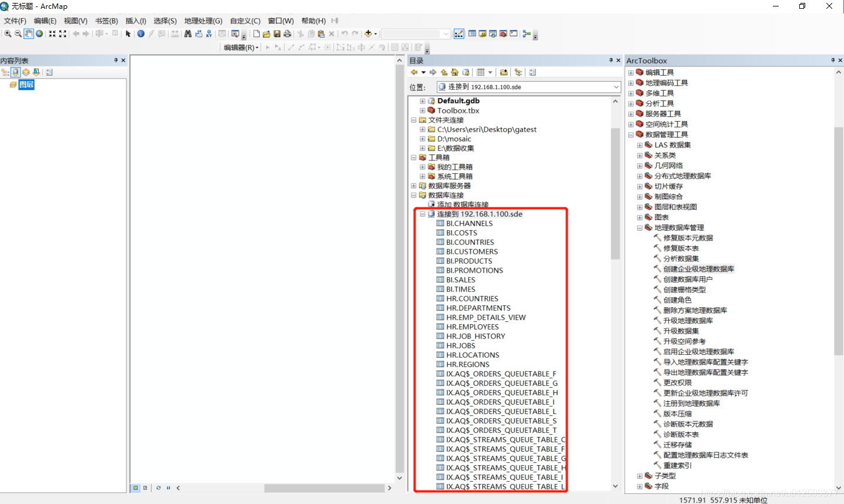Click the Fixed Zoom Out icon

tap(63, 33)
